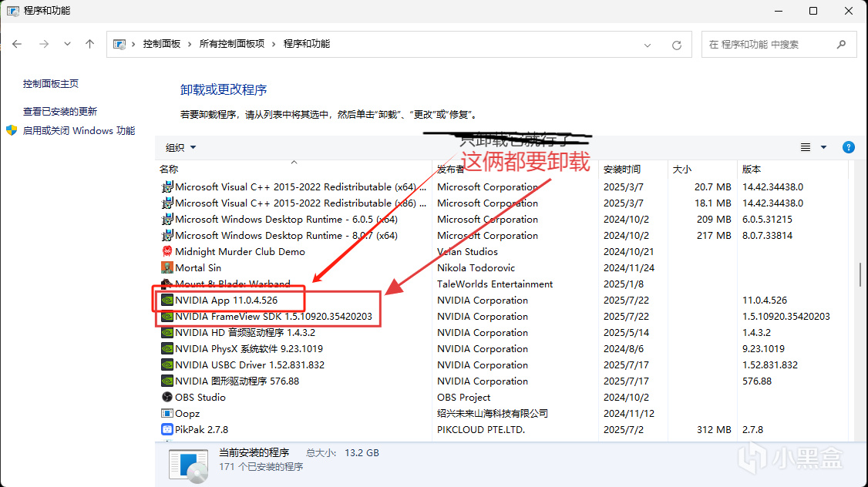
Task: Click install date 2024/8/6
Action: [624, 348]
